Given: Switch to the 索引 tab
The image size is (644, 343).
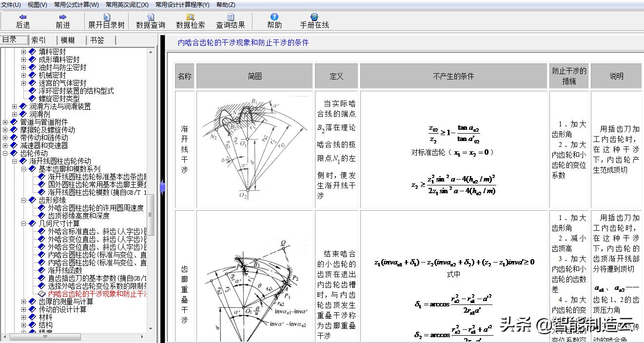Looking at the screenshot, I should pyautogui.click(x=39, y=40).
